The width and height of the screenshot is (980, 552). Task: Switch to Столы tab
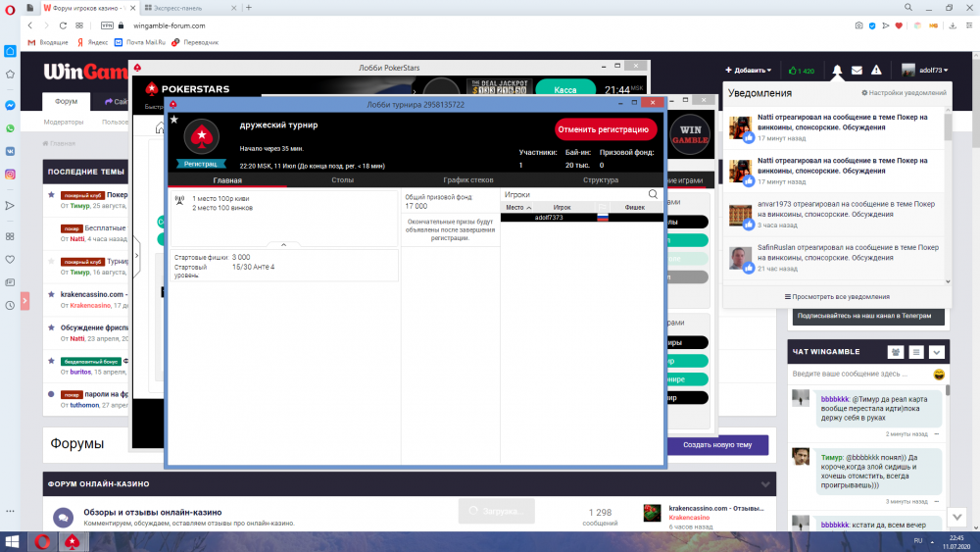pos(342,180)
